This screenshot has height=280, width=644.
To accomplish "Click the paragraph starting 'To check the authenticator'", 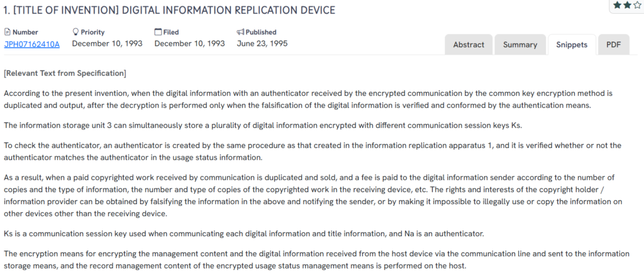I will click(314, 152).
